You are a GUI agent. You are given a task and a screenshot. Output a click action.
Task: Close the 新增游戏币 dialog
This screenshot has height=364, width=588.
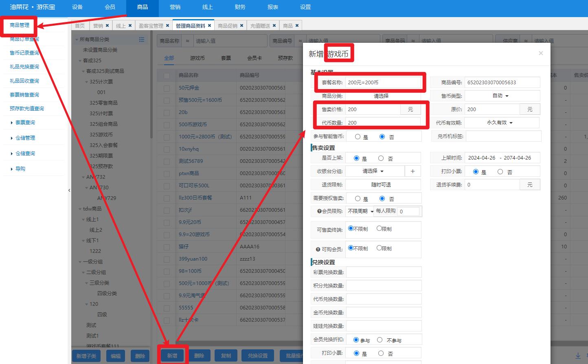[x=541, y=53]
